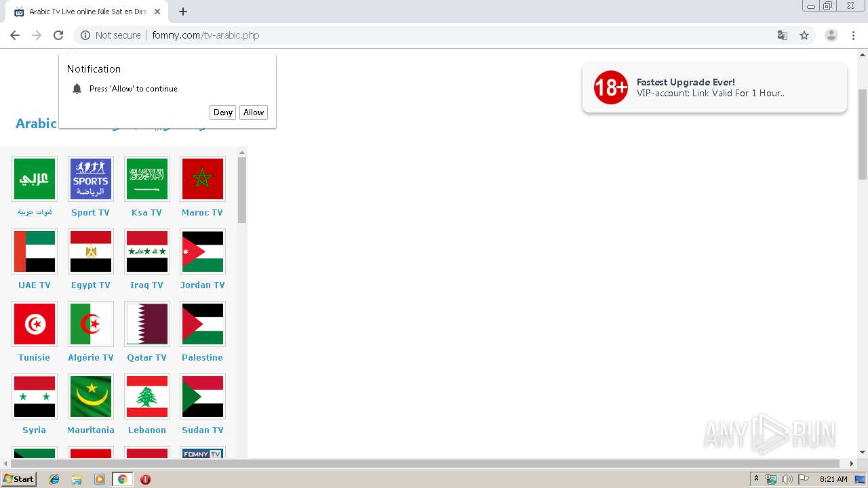
Task: Click the Jordan TV text link
Action: click(202, 285)
